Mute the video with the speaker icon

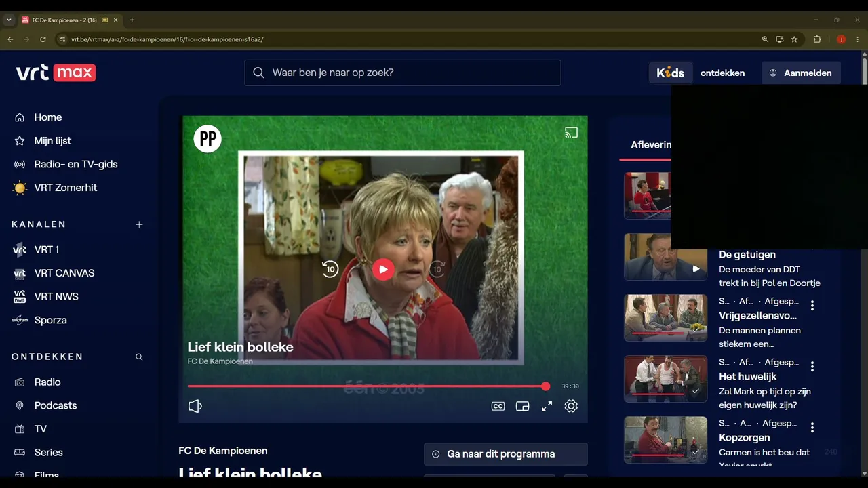tap(195, 406)
